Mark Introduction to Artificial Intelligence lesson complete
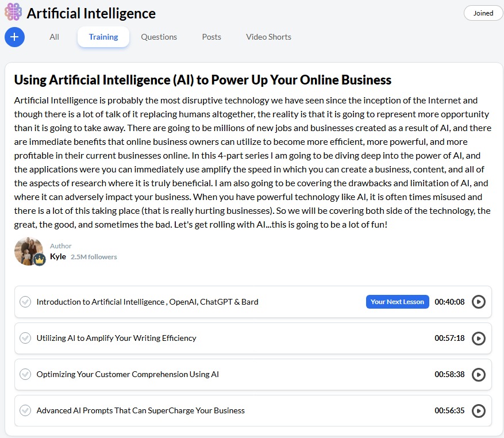This screenshot has height=438, width=504. [25, 302]
